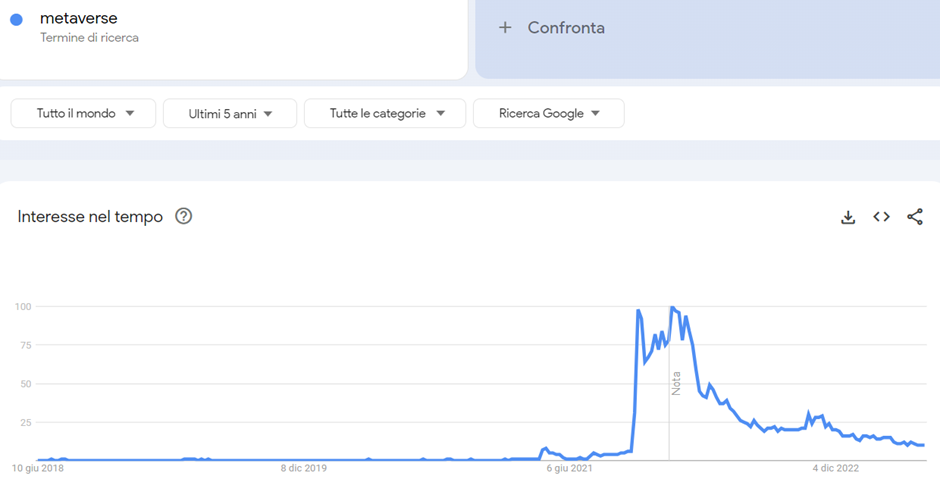Open the Tutte le categorie dropdown
The width and height of the screenshot is (940, 504).
(x=385, y=113)
